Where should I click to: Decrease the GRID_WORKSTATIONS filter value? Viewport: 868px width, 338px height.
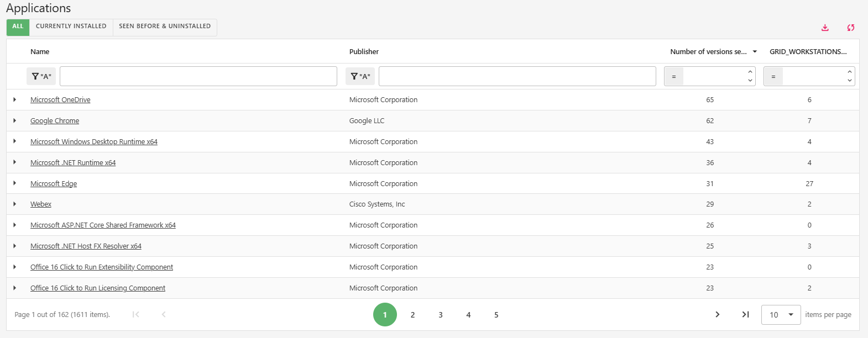(850, 81)
